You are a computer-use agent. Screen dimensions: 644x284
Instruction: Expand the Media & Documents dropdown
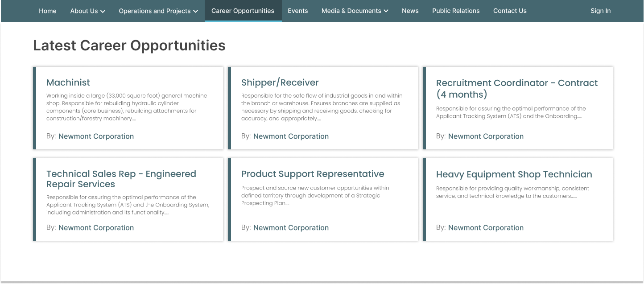[x=355, y=11]
